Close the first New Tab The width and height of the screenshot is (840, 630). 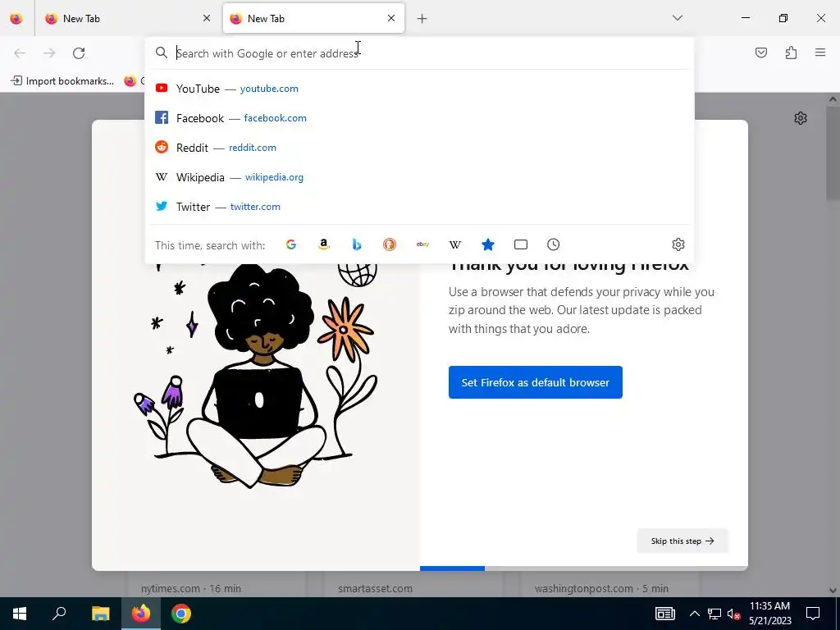(x=207, y=18)
